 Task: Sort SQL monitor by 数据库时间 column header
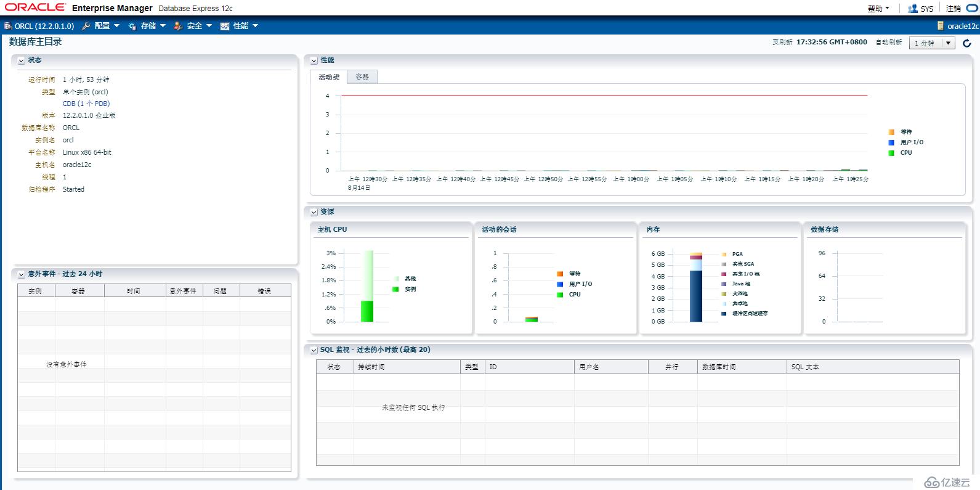[x=742, y=367]
